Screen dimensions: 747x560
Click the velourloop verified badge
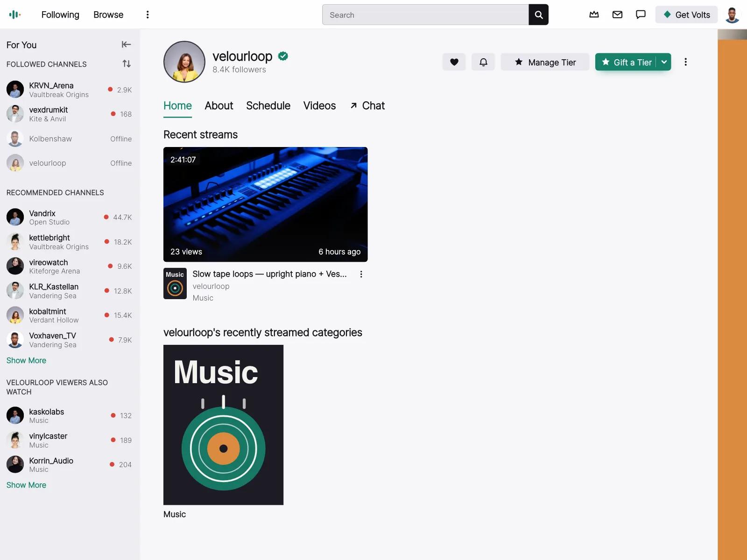pyautogui.click(x=283, y=56)
